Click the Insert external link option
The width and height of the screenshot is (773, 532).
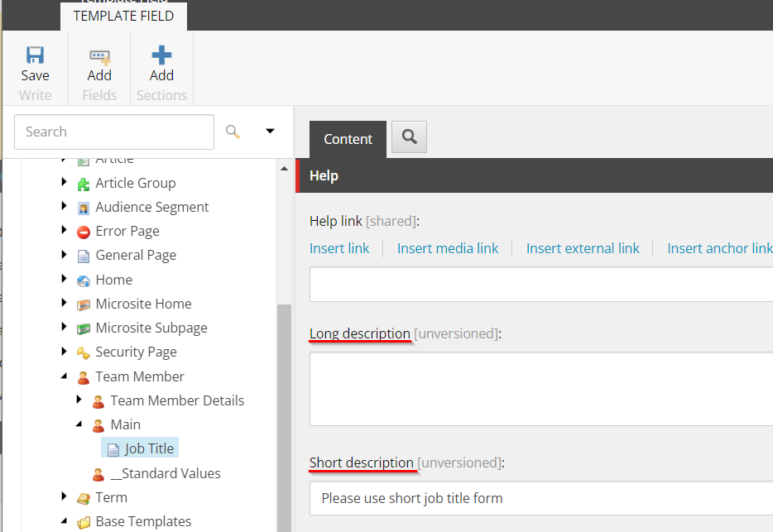[x=583, y=248]
